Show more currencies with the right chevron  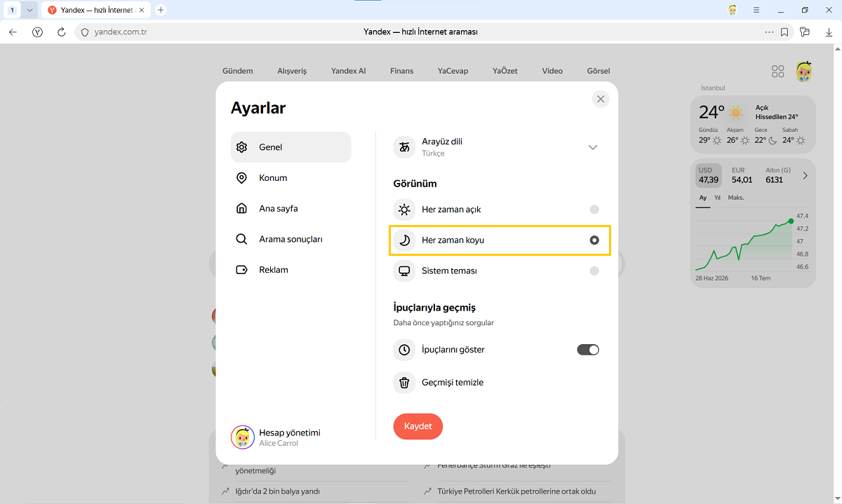805,175
